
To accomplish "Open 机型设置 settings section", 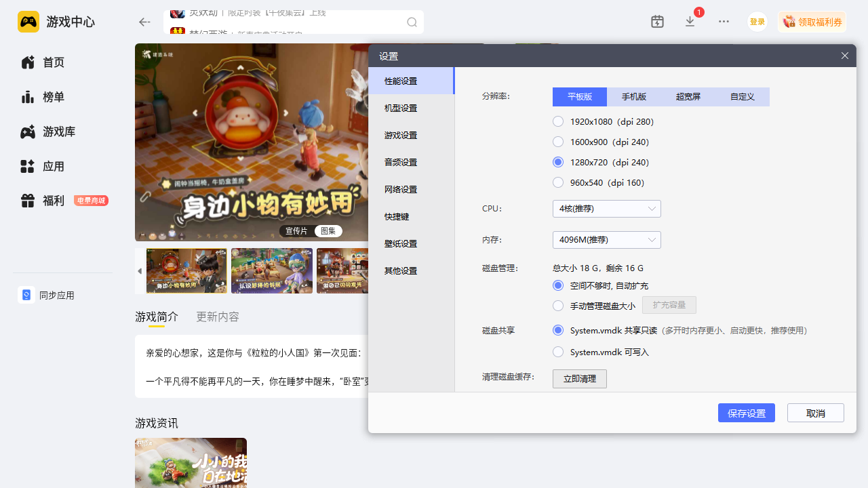I will [x=401, y=108].
